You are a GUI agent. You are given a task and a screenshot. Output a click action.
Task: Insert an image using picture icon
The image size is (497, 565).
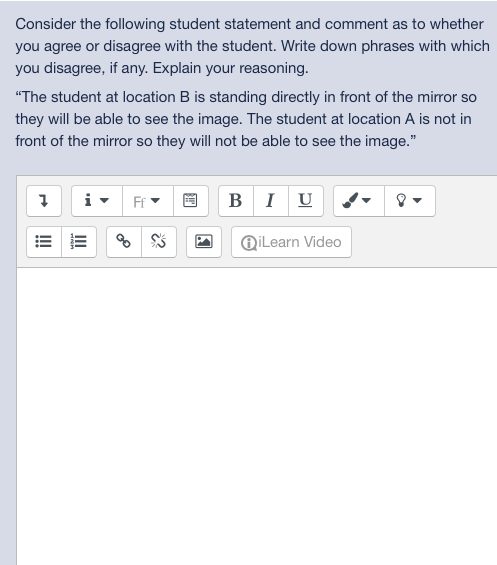click(x=204, y=242)
